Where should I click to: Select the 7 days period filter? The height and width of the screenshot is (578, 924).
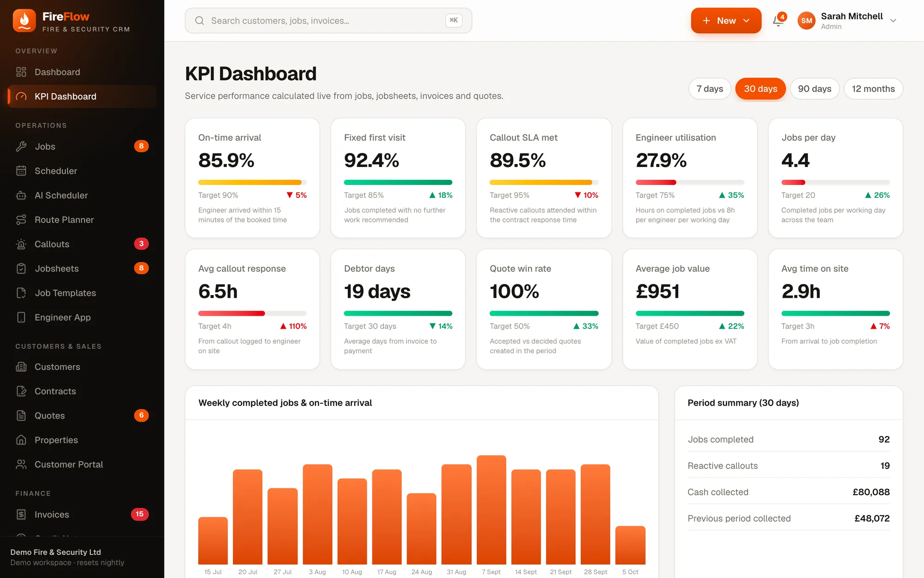[x=710, y=89]
